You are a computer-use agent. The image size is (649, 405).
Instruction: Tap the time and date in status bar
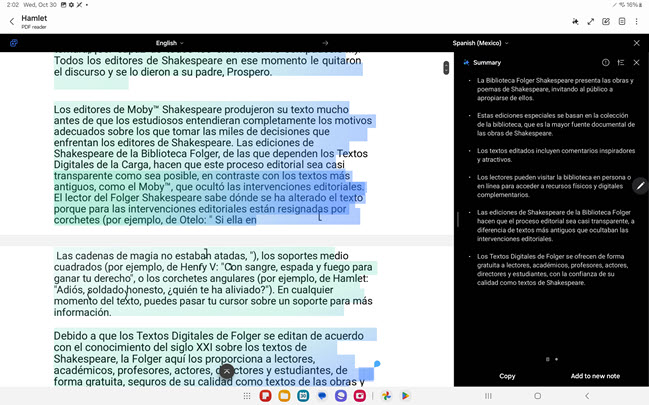(x=31, y=5)
